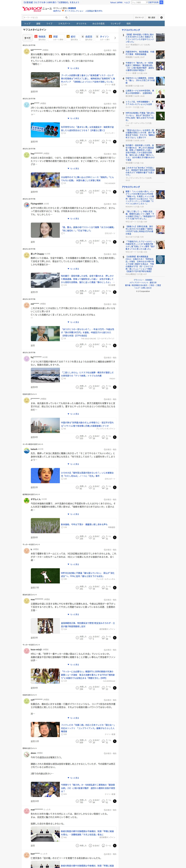The width and height of the screenshot is (186, 868).
Task: Expand もっと見る on Flyingrabbit's comment
Action: pos(73,219)
